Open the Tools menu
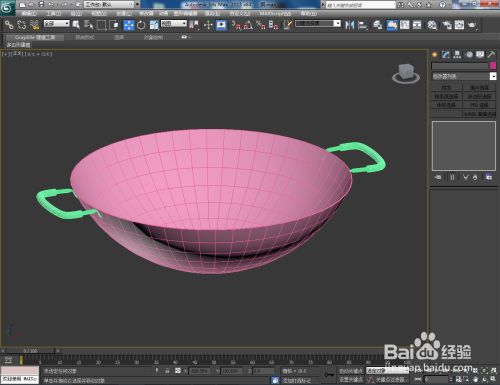The height and width of the screenshot is (385, 500). click(54, 14)
